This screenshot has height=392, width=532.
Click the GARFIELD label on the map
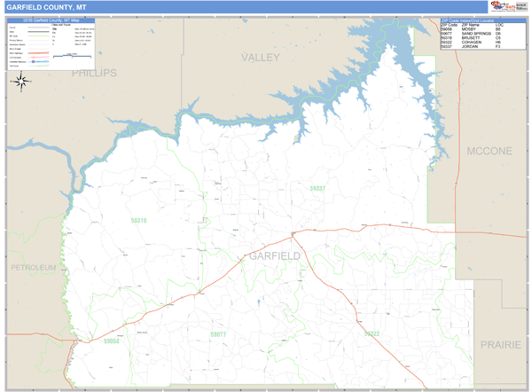point(274,256)
